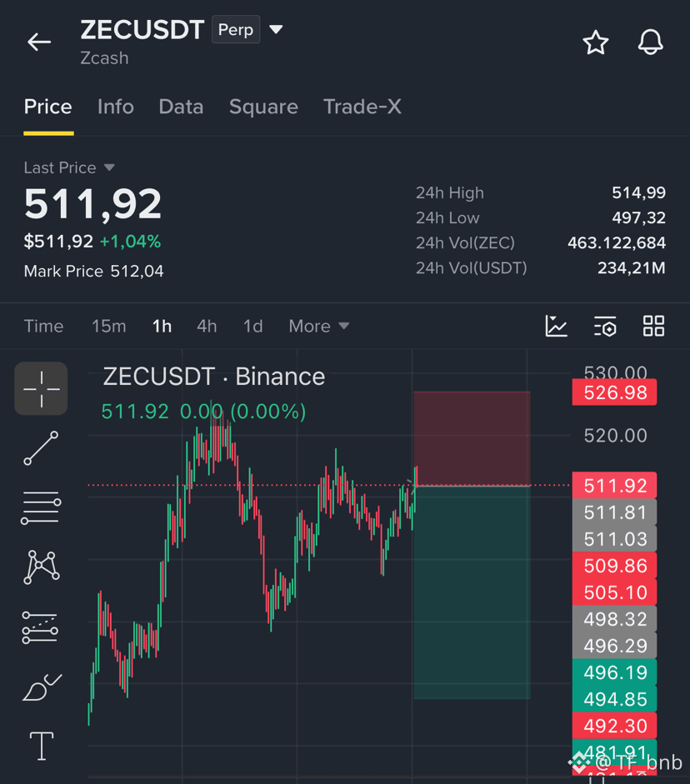
Task: Click the Mark Price 512,04 value
Action: click(137, 271)
